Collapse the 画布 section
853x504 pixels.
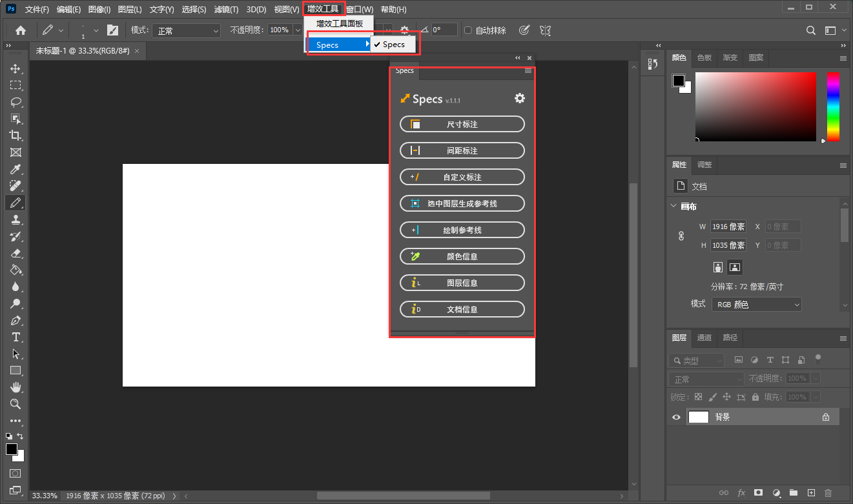[x=675, y=207]
